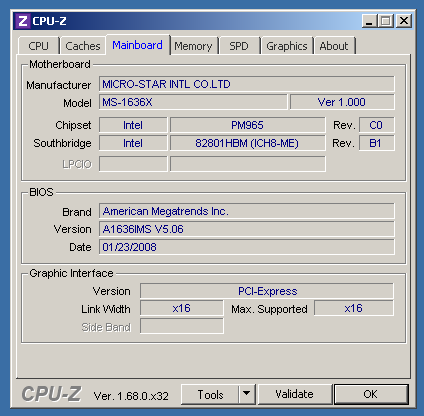This screenshot has width=424, height=416.
Task: Click the model version Ver 1.000
Action: [x=342, y=102]
